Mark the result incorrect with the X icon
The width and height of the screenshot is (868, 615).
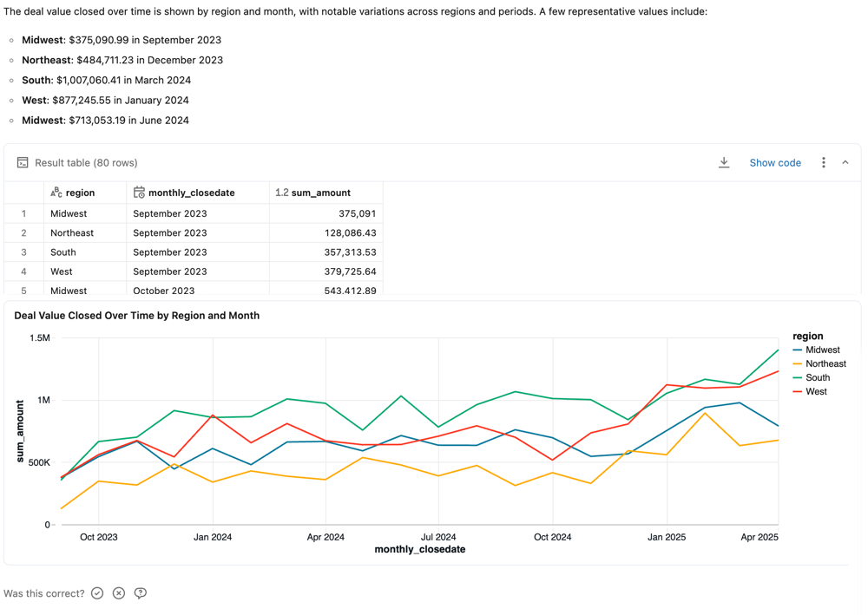click(x=118, y=592)
